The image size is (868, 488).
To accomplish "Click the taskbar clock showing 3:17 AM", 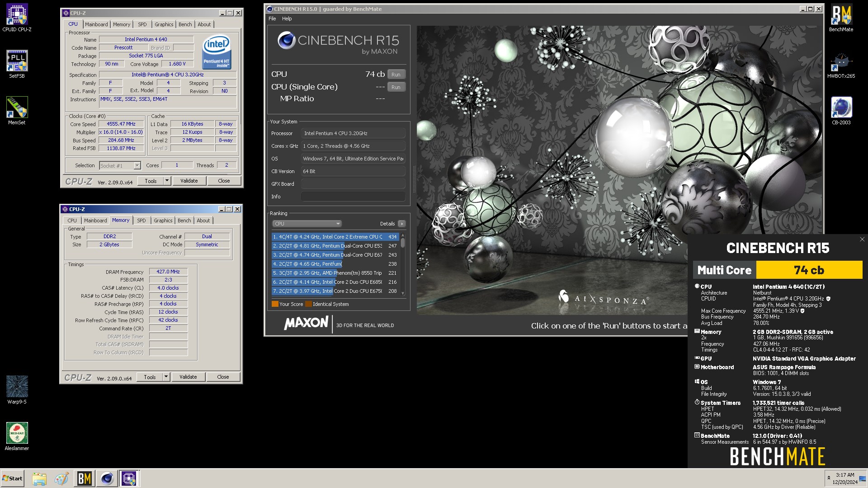I will click(x=844, y=479).
